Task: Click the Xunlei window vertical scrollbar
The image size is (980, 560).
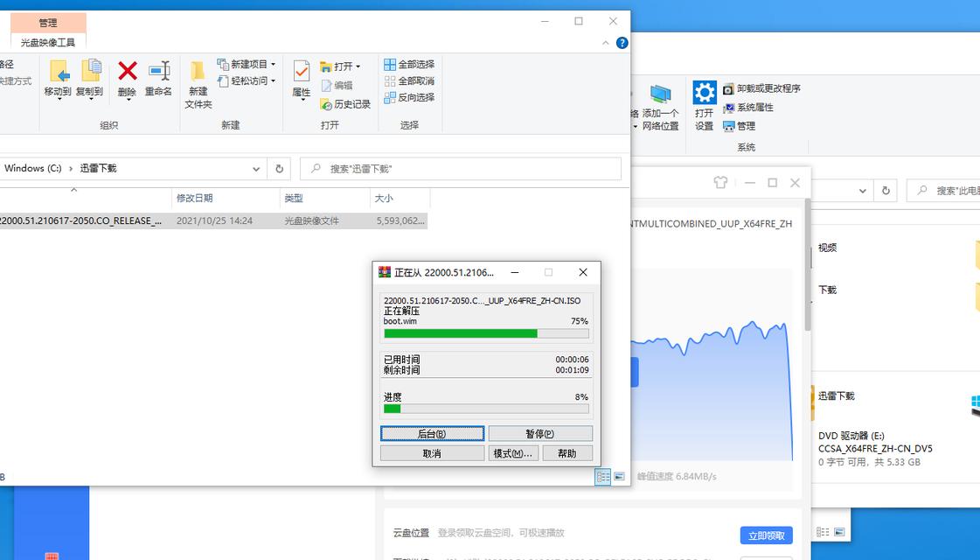Action: point(808,265)
